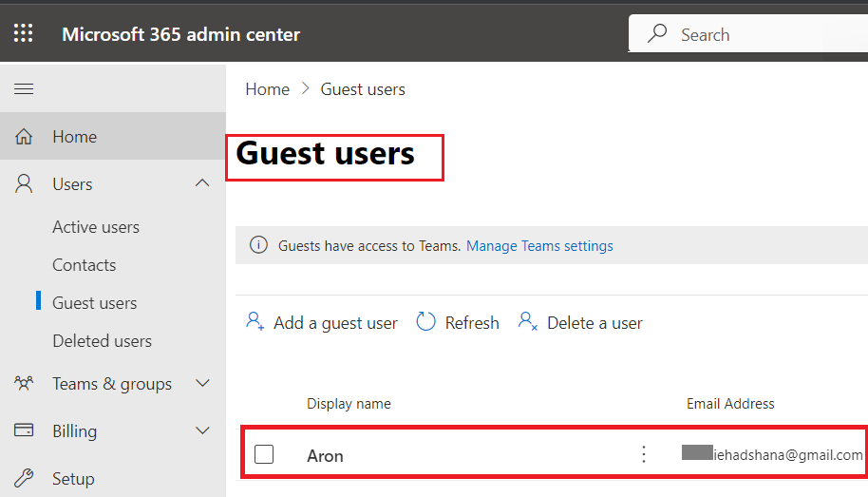868x497 pixels.
Task: Select Guest users in navigation
Action: click(x=95, y=303)
